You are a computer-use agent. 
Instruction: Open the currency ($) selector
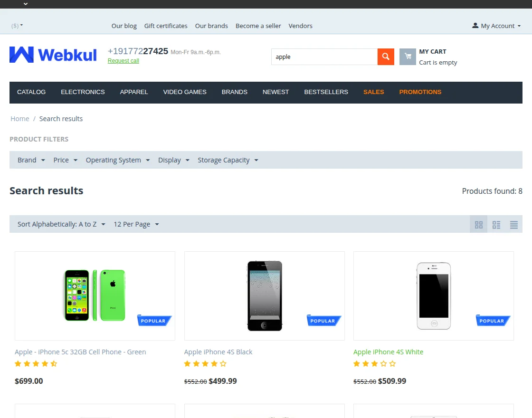point(16,26)
